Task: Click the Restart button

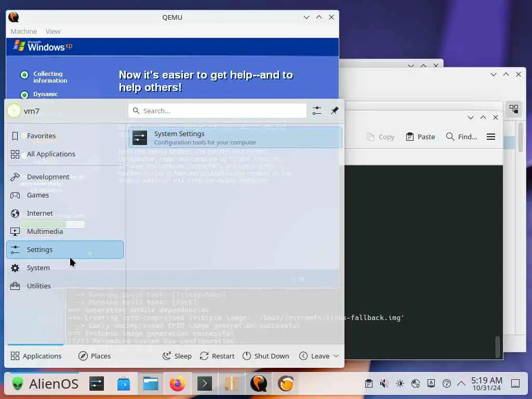Action: 217,356
